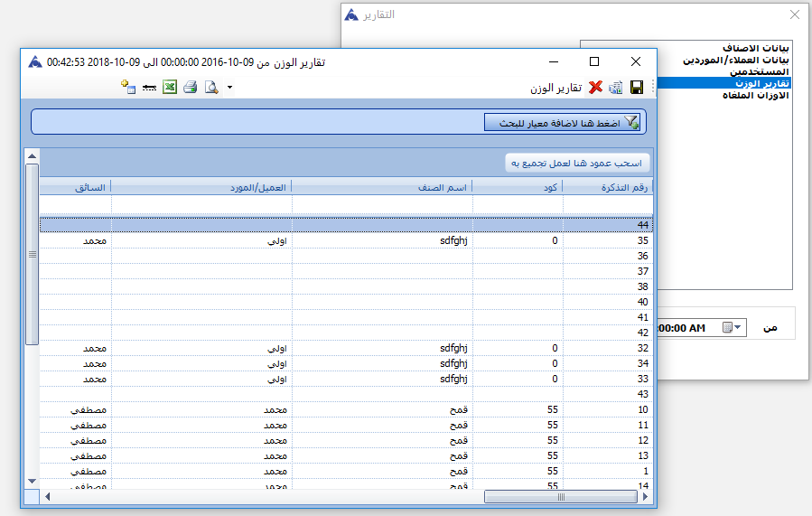Viewport: 812px width, 516px height.
Task: Select 'بيانات العملاء/الموردين' in التقارير window
Action: 735,61
